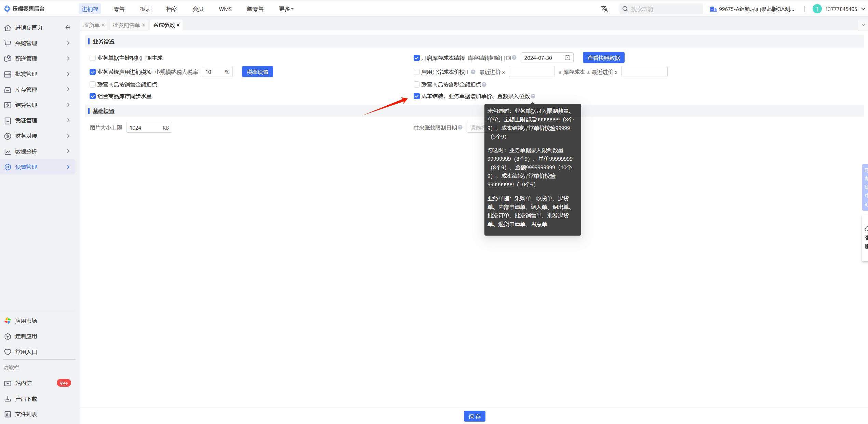Expand 财务对接 submenu chevron
Screen dimensions: 868x424
point(68,136)
